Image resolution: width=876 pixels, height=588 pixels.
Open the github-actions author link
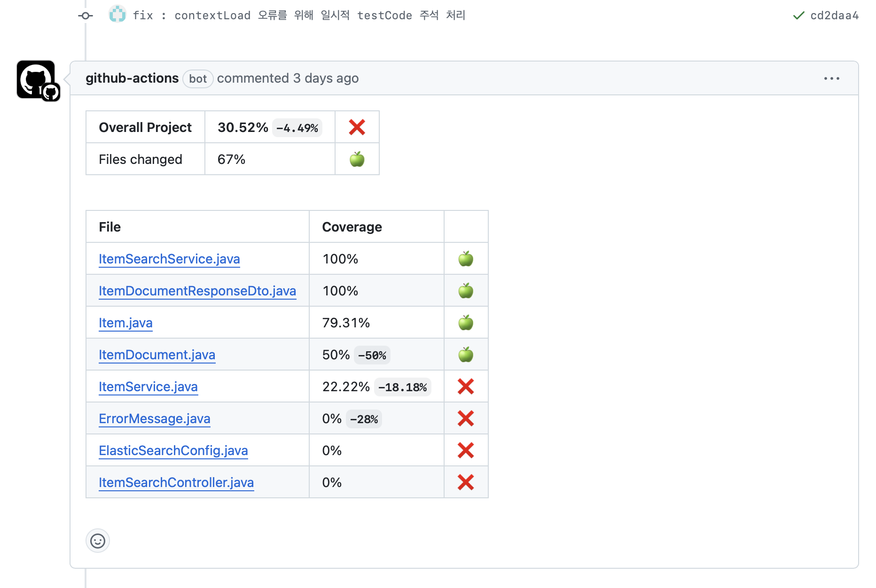click(132, 78)
